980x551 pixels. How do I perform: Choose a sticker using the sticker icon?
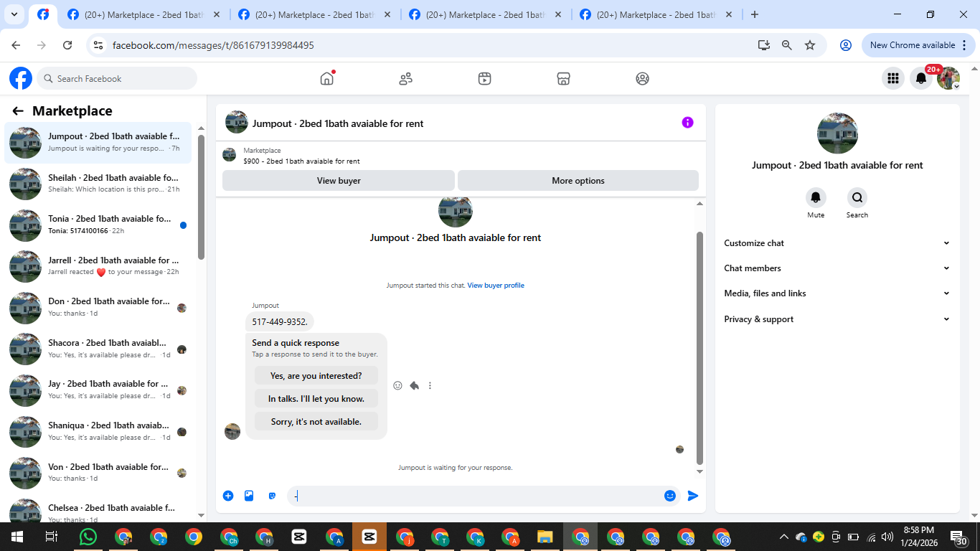coord(272,496)
